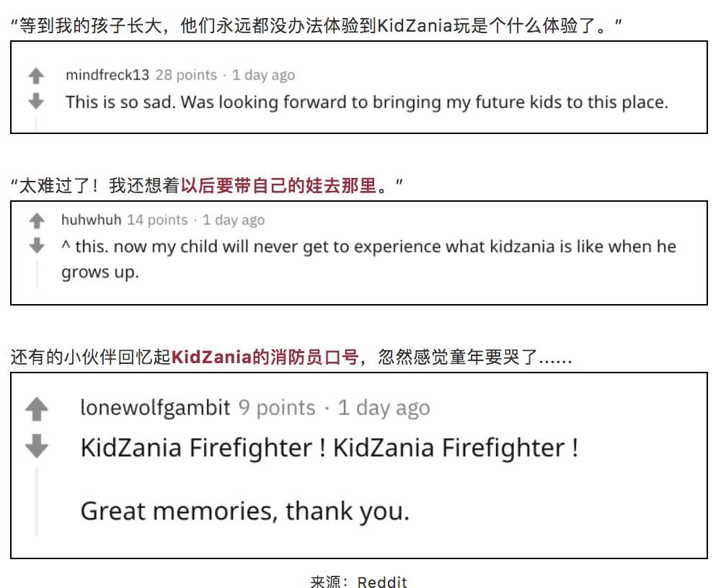Upvote the lonewolfgambit comment
Image resolution: width=721 pixels, height=588 pixels.
point(37,409)
